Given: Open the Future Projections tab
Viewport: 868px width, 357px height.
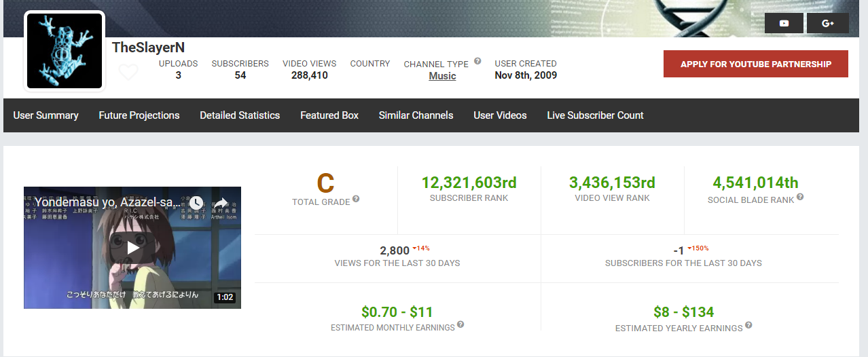Looking at the screenshot, I should pyautogui.click(x=139, y=115).
